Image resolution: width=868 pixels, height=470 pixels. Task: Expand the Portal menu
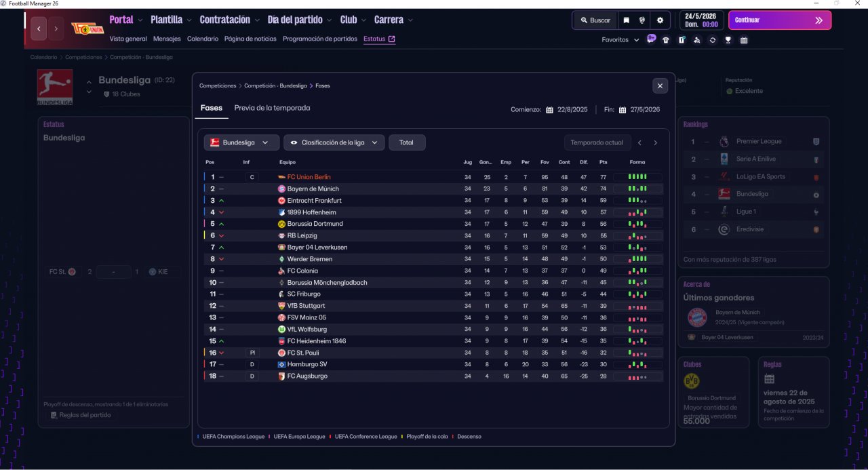[x=126, y=20]
